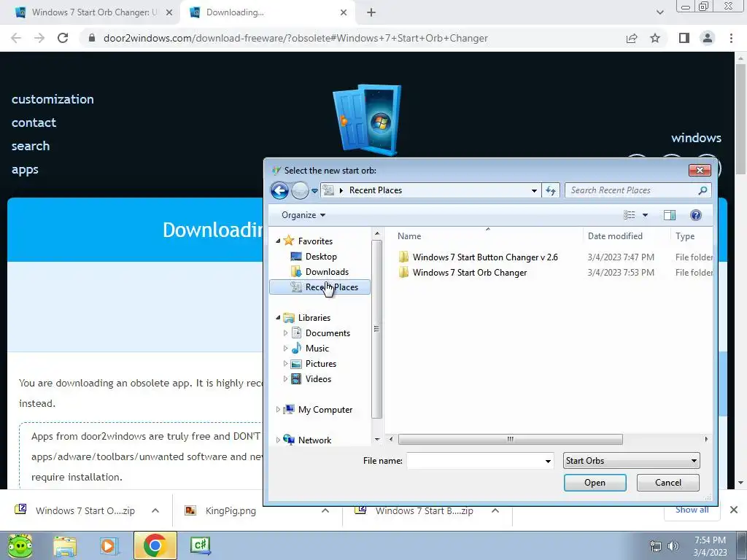Reload the door2windows page
The width and height of the screenshot is (747, 560).
[x=63, y=38]
